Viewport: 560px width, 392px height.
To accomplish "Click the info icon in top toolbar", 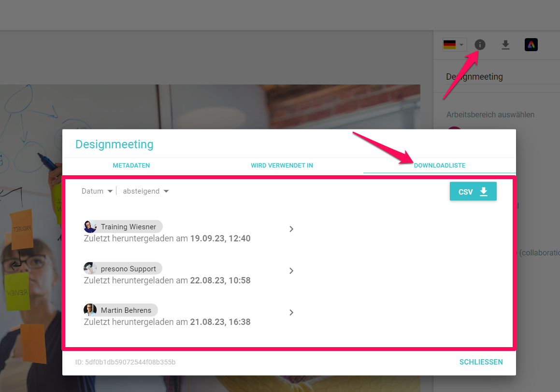I will pyautogui.click(x=479, y=45).
